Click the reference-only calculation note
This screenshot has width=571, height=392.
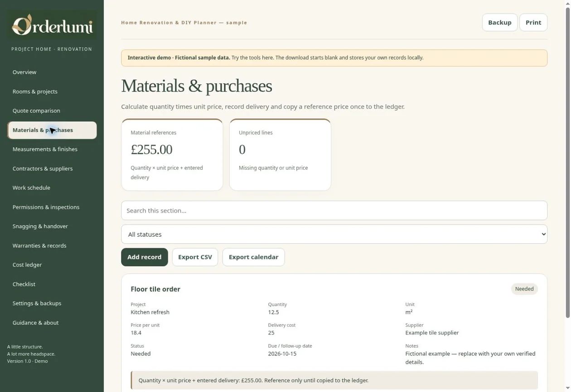tap(334, 380)
